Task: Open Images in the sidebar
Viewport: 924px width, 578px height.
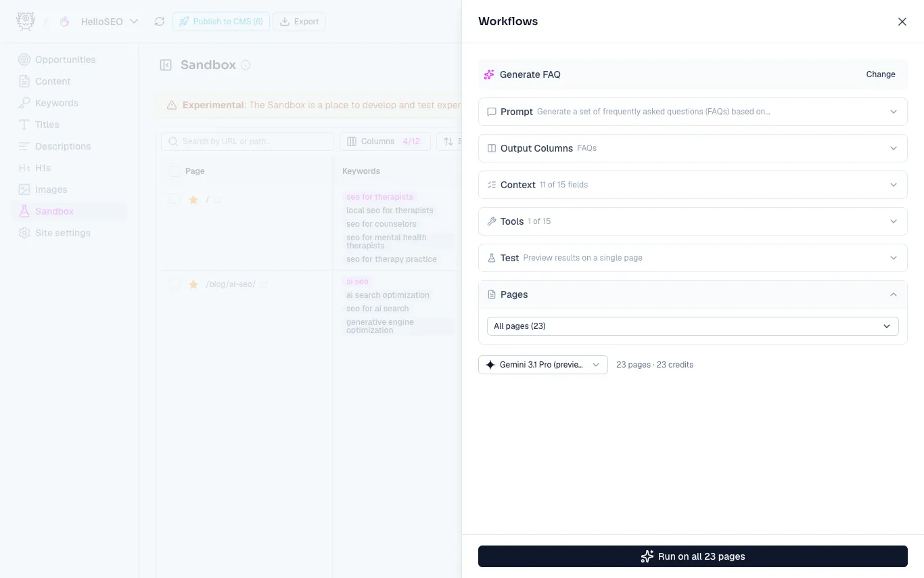Action: coord(51,190)
